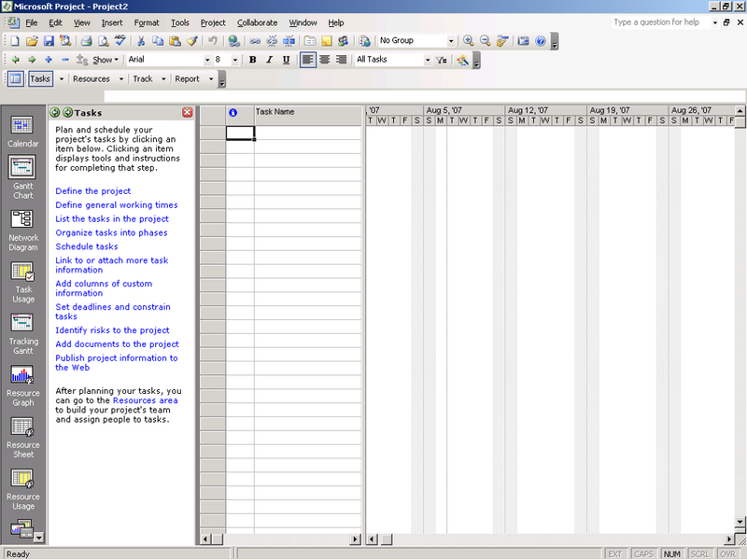Toggle Align Left button
Viewport: 747px width, 560px height.
tap(308, 60)
